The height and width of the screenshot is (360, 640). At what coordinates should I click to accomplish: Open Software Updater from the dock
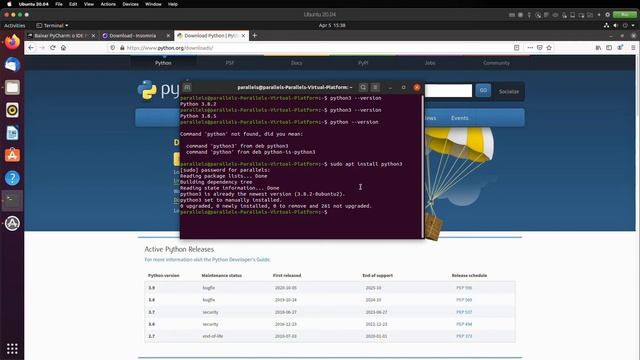[x=12, y=223]
